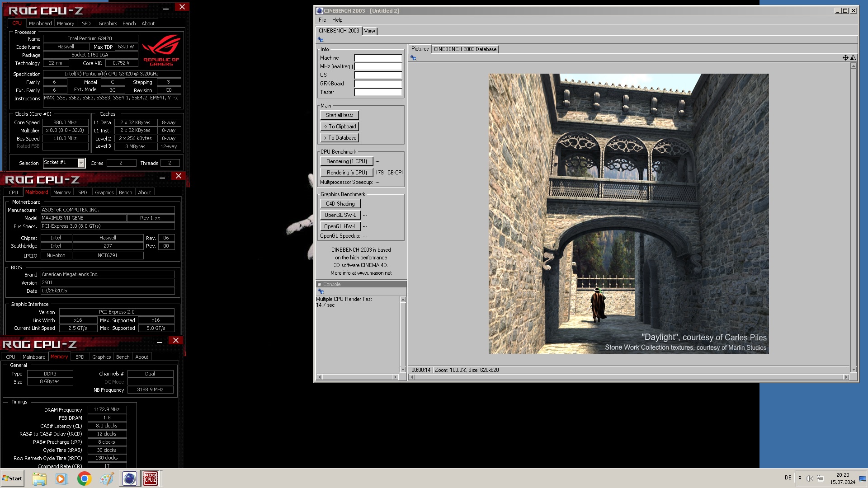
Task: Select the Pictures tab
Action: pos(420,49)
